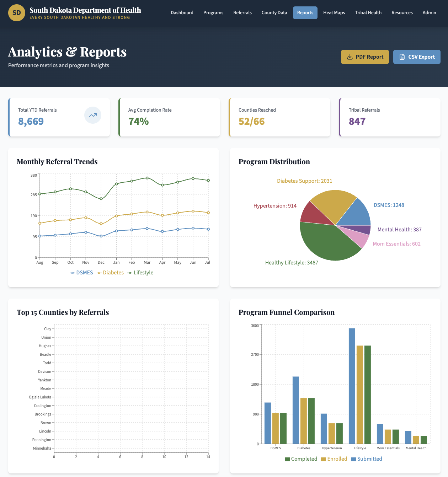Open County Data section

point(274,13)
